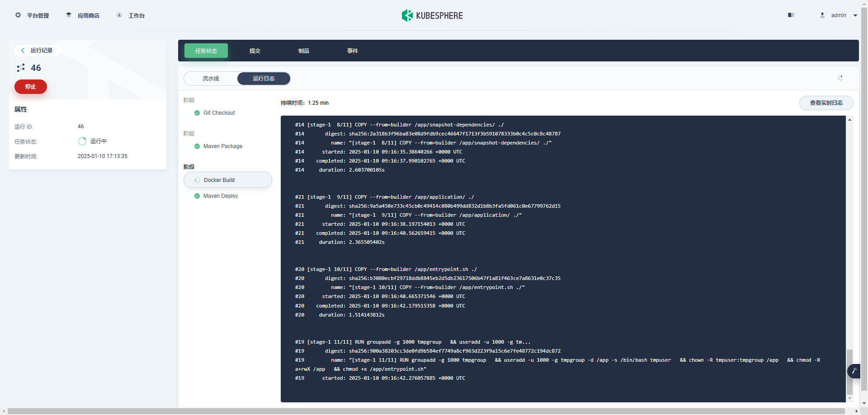The width and height of the screenshot is (868, 415).
Task: Click 持续时间: 1.25 min text
Action: click(x=305, y=103)
